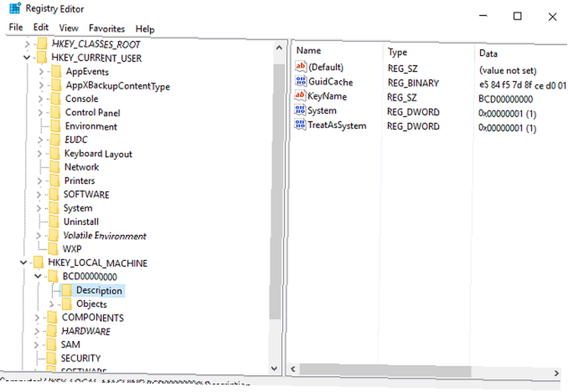Click the BCD00000000 folder icon

point(53,276)
